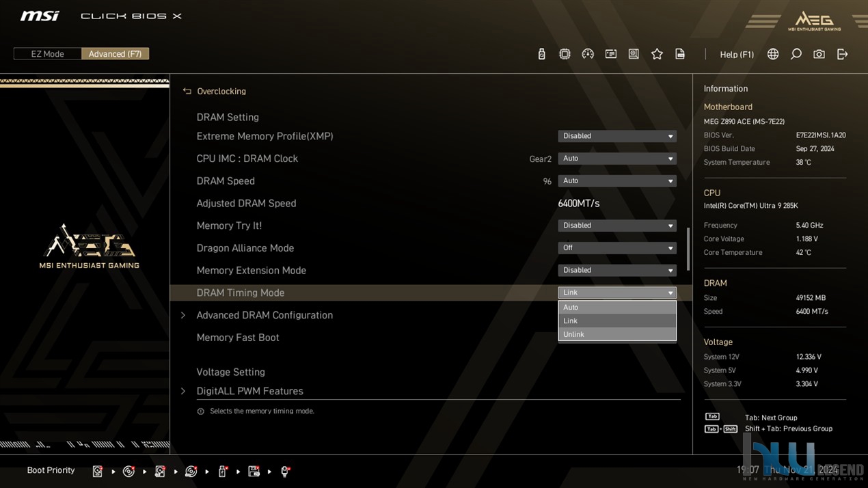Select the network plug boot priority icon

click(x=285, y=471)
